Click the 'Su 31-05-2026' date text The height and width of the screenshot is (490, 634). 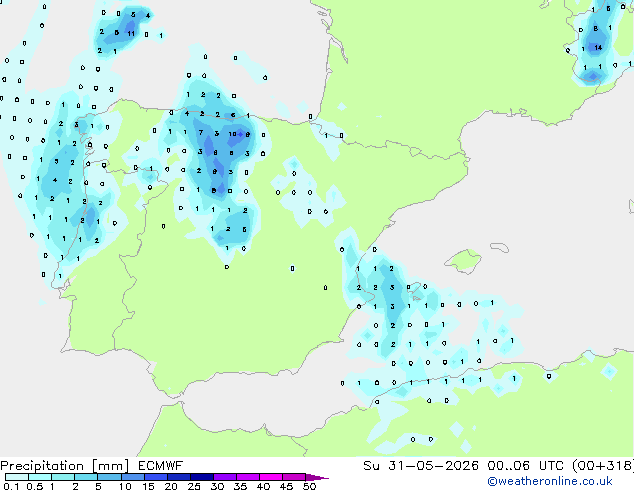coord(421,466)
